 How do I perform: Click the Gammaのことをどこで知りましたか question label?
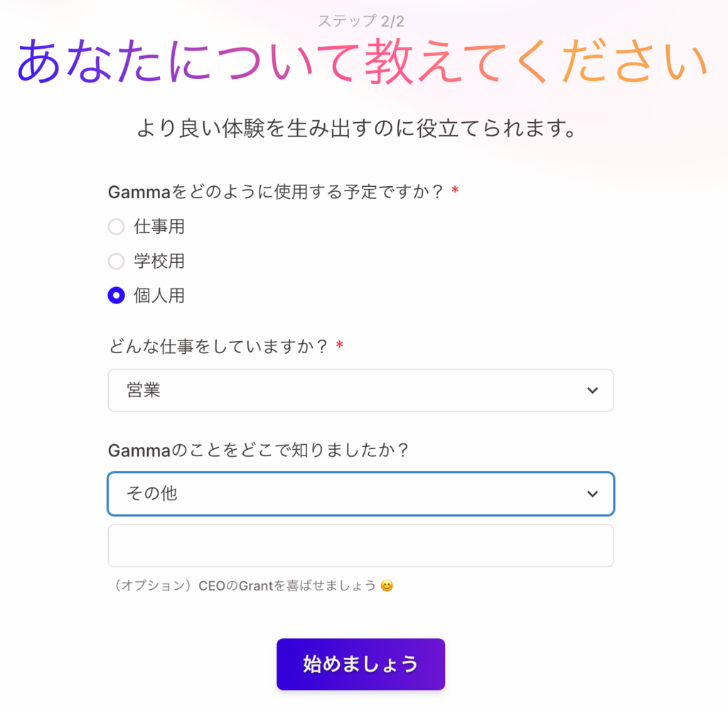point(258,451)
